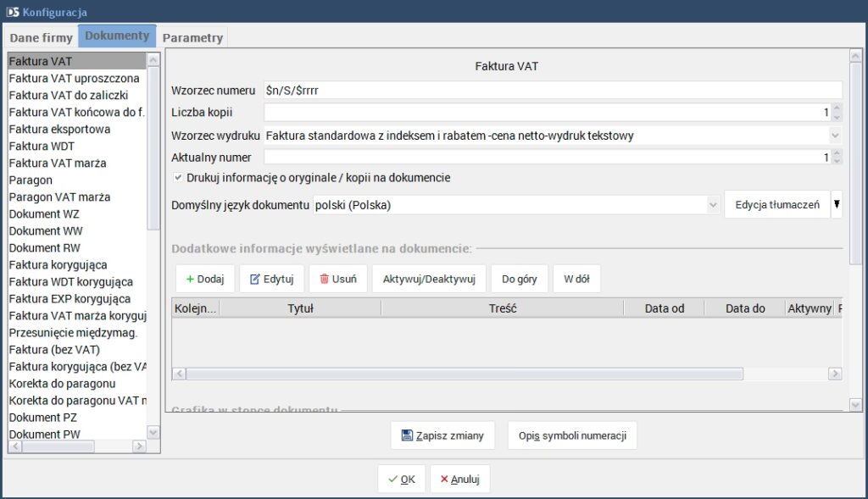Image resolution: width=868 pixels, height=499 pixels.
Task: Decrease Aktualny numer with down arrow
Action: (x=837, y=161)
